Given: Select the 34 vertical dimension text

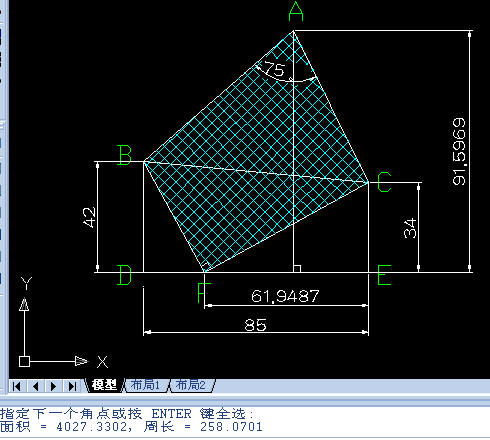Looking at the screenshot, I should (410, 228).
